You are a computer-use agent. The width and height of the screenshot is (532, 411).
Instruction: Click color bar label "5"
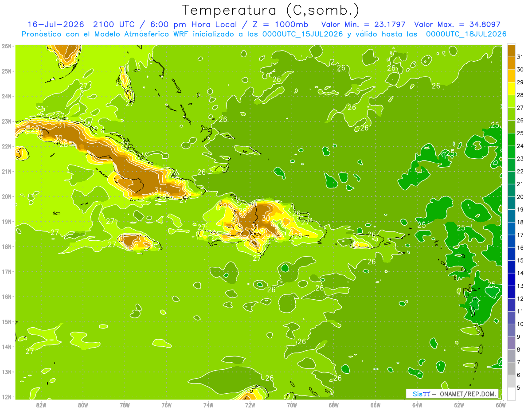click(519, 388)
